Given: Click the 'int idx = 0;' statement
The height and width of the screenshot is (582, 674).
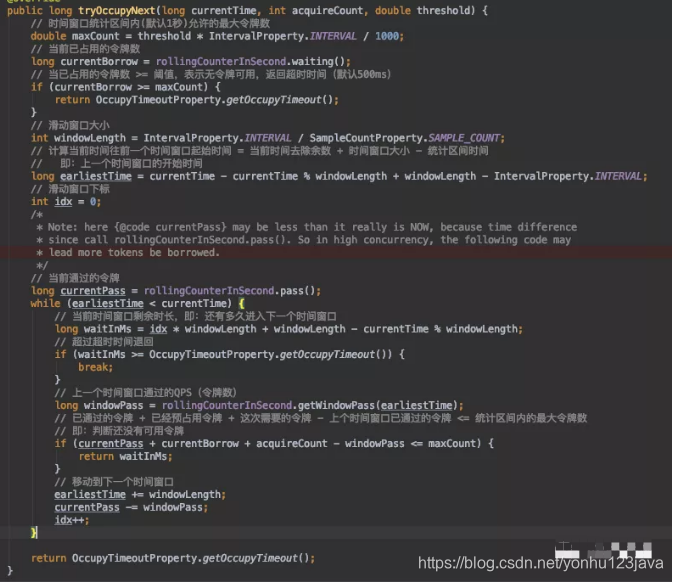Looking at the screenshot, I should coord(66,202).
